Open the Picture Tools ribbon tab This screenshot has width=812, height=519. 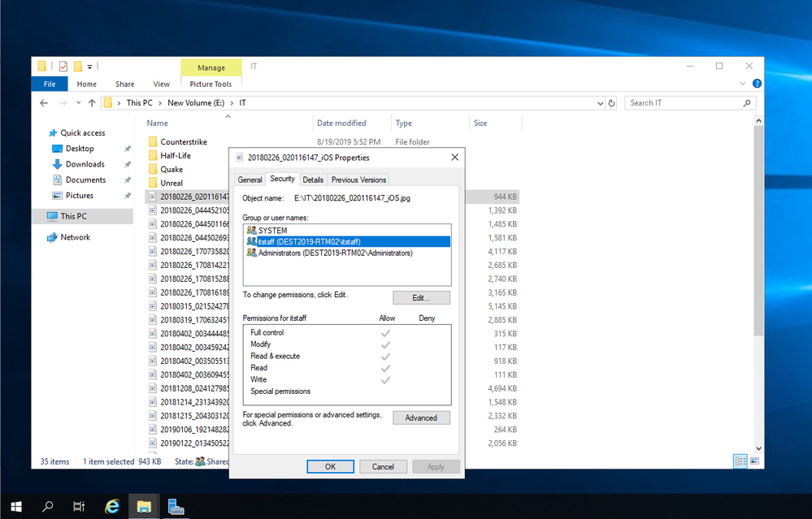[x=211, y=84]
